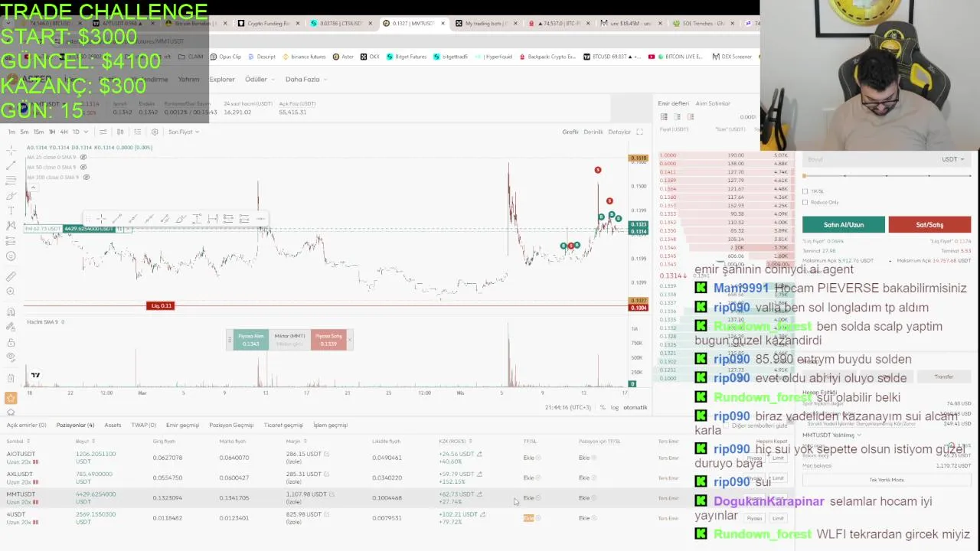Open Emir geçmişi tab
980x551 pixels.
pyautogui.click(x=182, y=425)
